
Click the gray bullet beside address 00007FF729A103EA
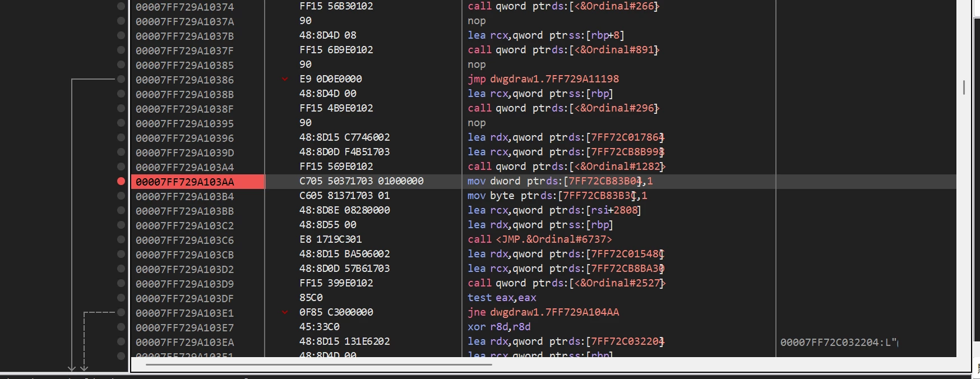point(121,341)
